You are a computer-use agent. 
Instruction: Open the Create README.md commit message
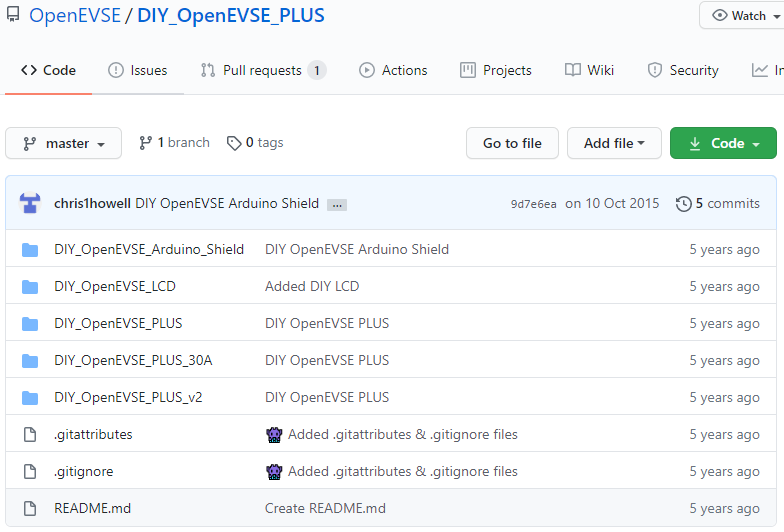tap(325, 508)
